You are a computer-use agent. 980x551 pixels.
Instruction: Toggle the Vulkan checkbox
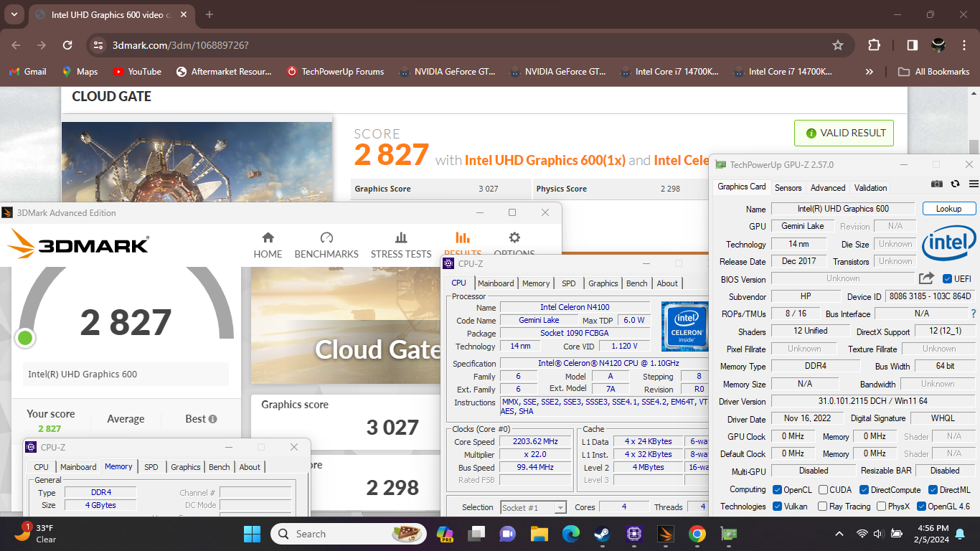[777, 507]
